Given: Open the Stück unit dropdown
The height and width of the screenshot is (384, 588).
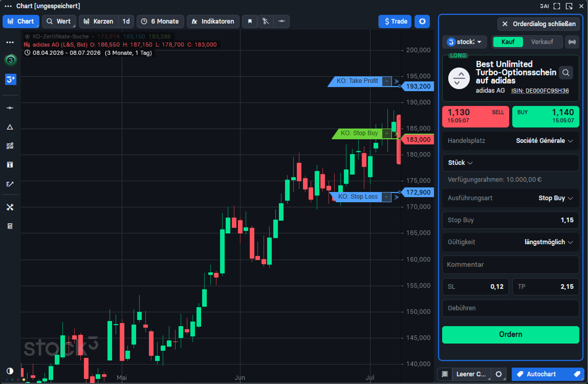Looking at the screenshot, I should coord(460,163).
